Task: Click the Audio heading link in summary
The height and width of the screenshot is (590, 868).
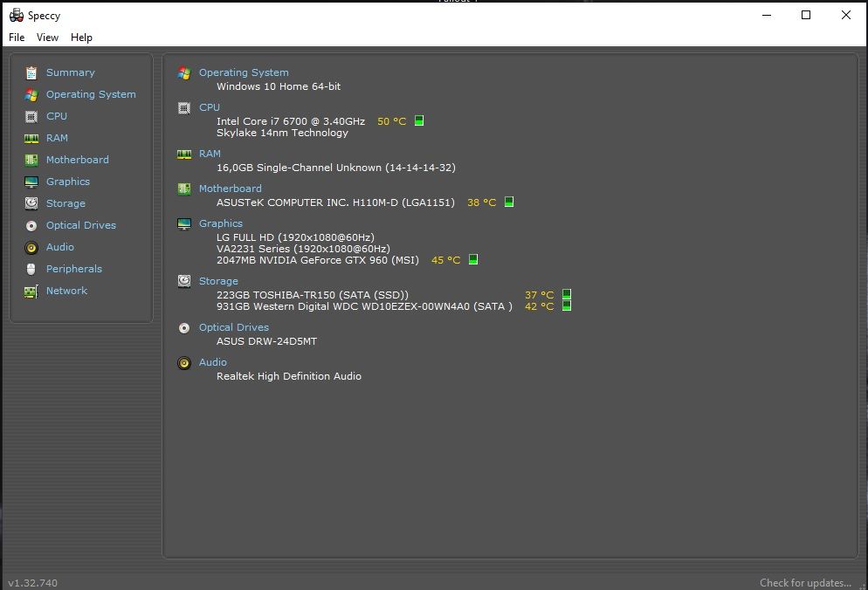Action: pyautogui.click(x=212, y=362)
